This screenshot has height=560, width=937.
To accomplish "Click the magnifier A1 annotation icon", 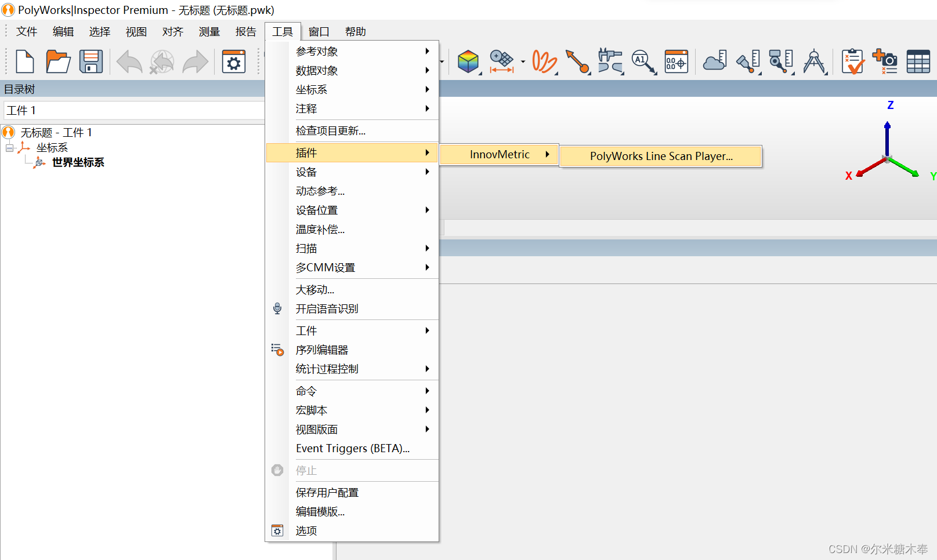I will [643, 61].
